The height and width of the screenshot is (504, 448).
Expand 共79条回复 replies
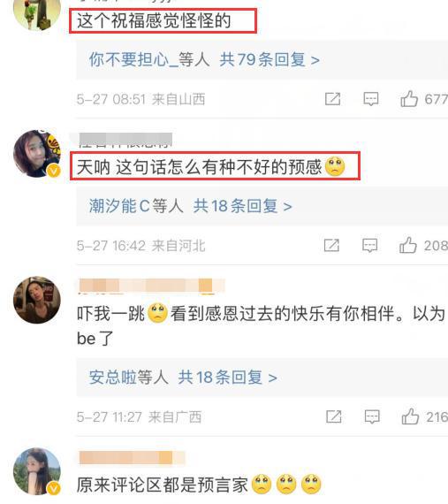(270, 60)
